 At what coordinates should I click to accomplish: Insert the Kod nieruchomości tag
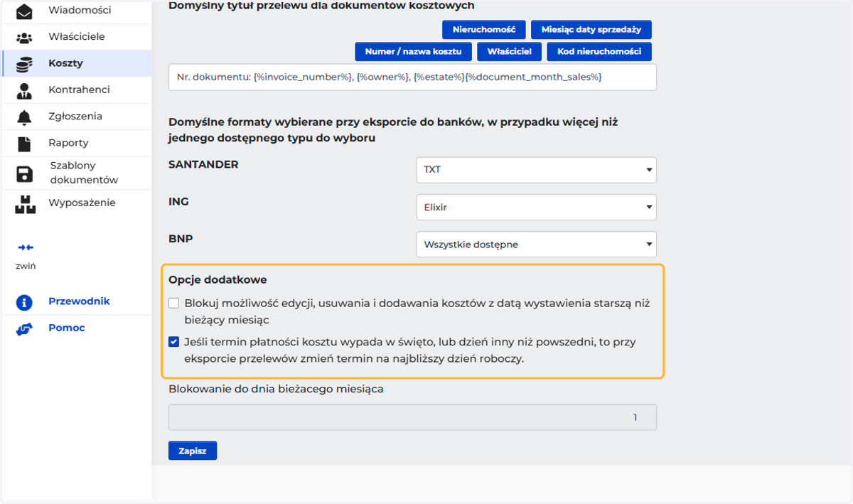pos(599,51)
